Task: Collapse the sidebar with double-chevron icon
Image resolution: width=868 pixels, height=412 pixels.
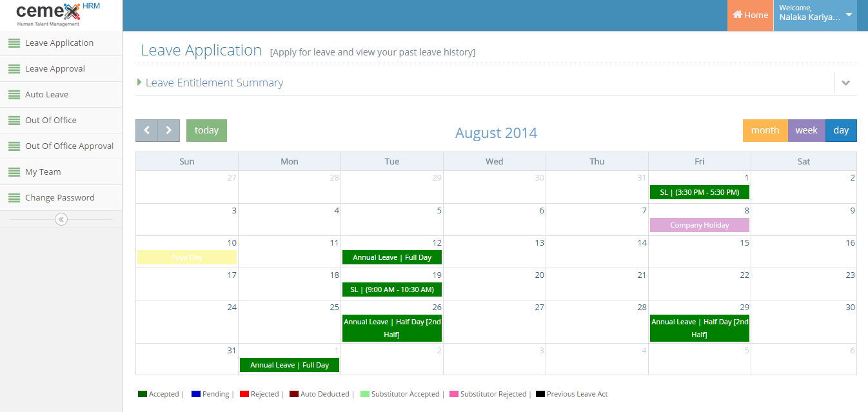Action: [61, 219]
